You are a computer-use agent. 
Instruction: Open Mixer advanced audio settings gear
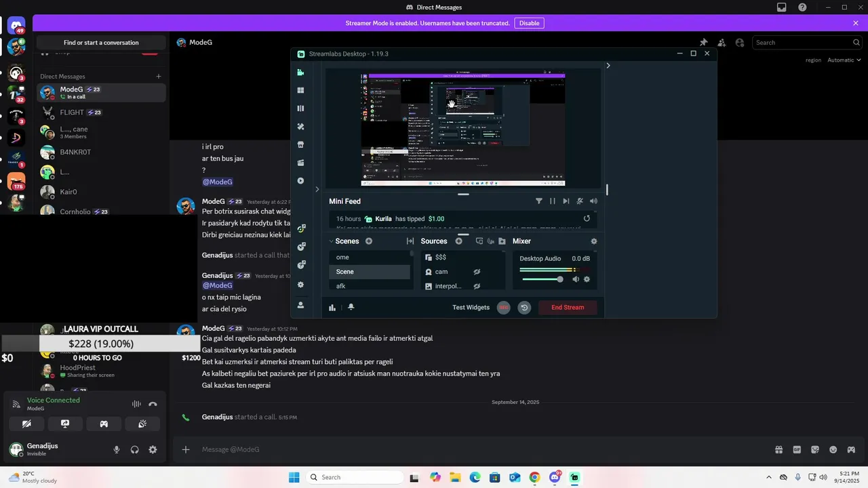pyautogui.click(x=594, y=241)
